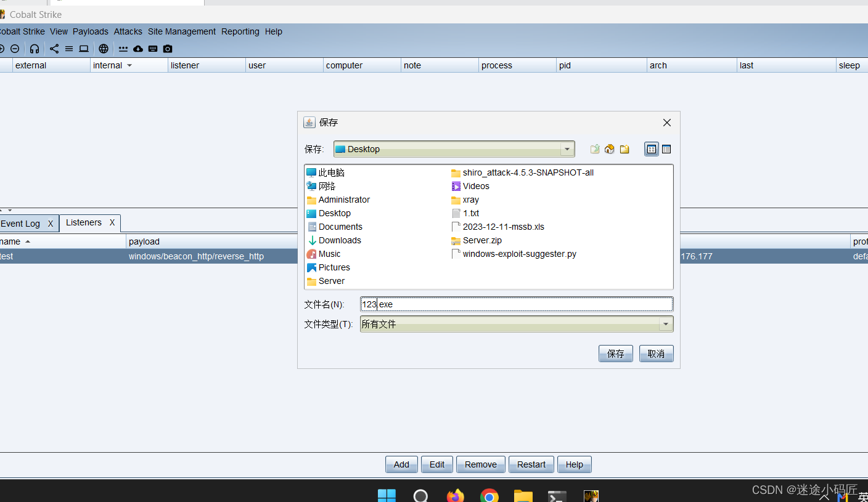Viewport: 868px width, 502px height.
Task: Close the Event Log tab
Action: [51, 224]
